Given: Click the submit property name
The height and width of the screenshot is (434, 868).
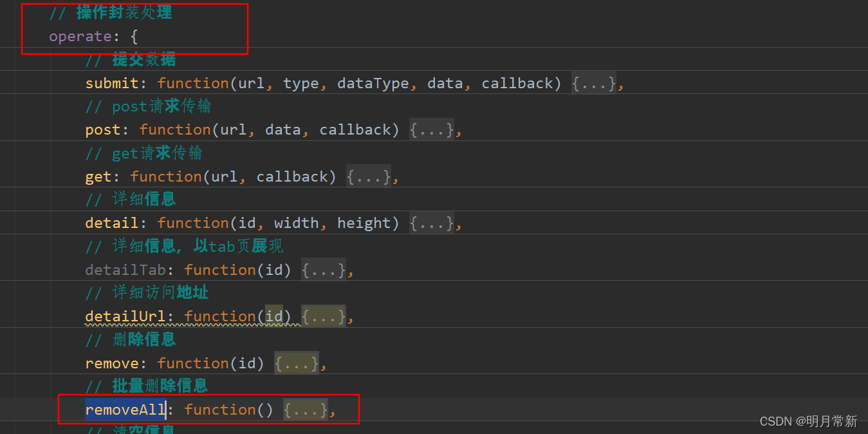Looking at the screenshot, I should tap(112, 83).
